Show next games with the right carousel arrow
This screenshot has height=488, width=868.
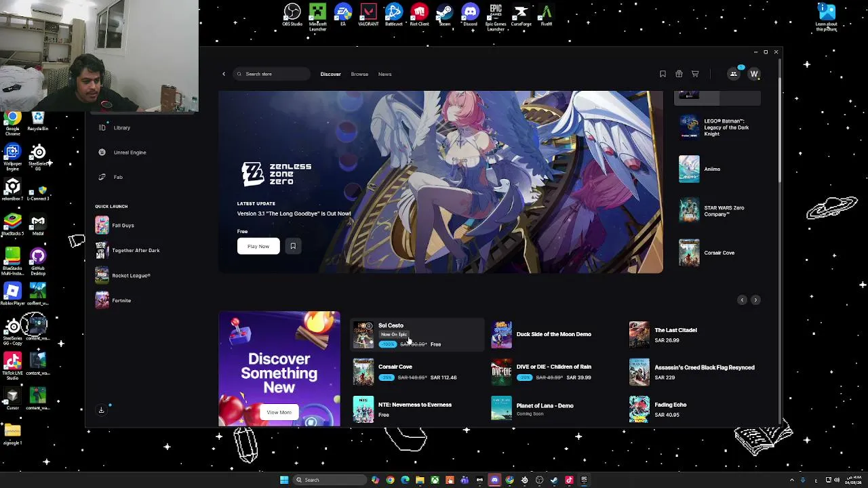click(x=755, y=300)
